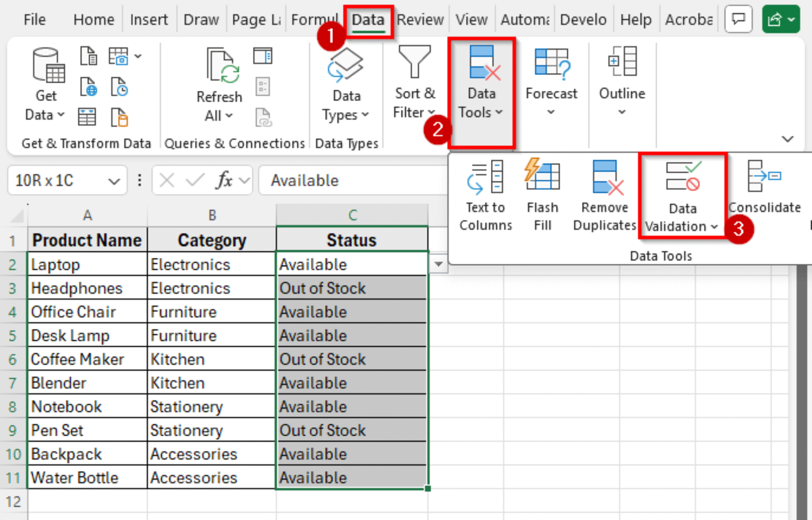Click Text to Columns
The width and height of the screenshot is (812, 520).
[x=486, y=196]
